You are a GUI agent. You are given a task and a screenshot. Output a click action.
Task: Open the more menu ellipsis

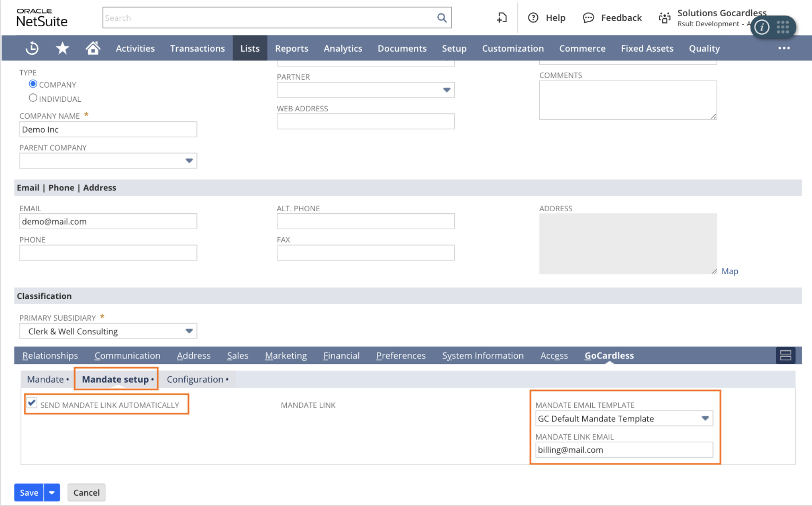click(784, 48)
